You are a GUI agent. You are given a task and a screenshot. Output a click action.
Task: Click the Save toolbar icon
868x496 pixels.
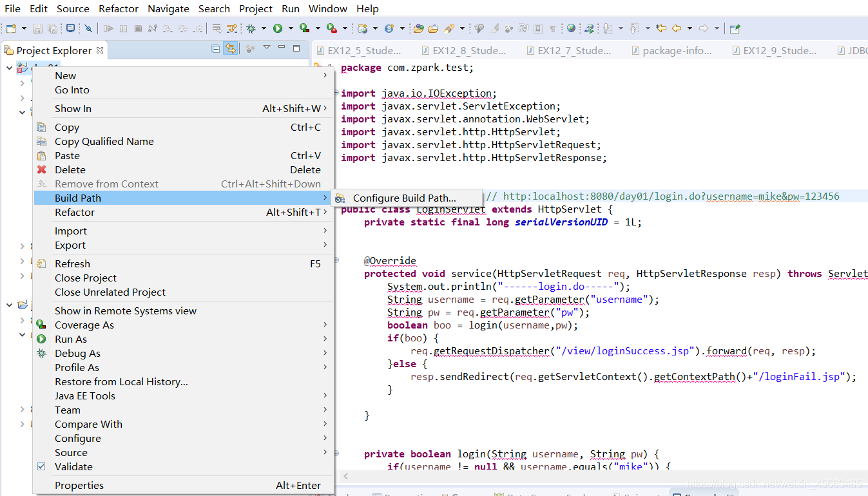coord(37,28)
